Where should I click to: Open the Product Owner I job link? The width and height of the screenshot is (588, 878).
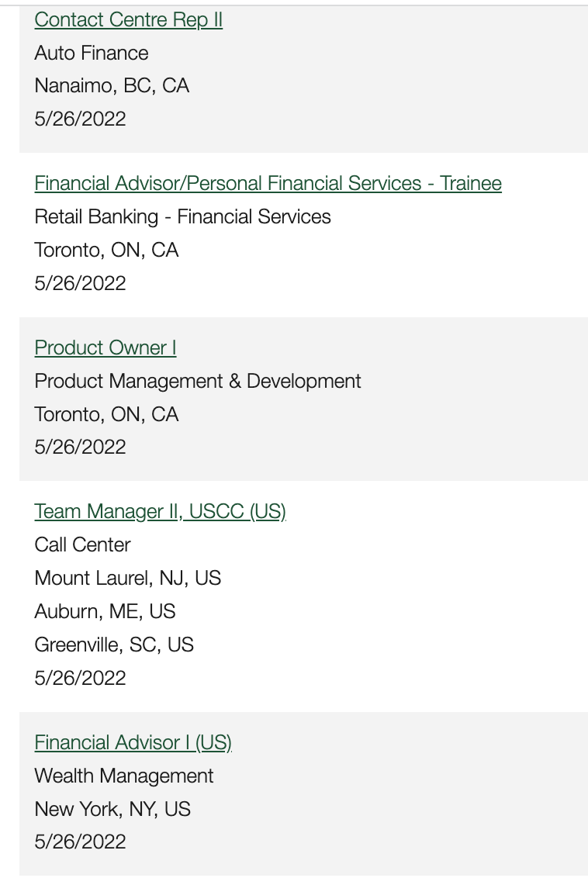click(105, 347)
